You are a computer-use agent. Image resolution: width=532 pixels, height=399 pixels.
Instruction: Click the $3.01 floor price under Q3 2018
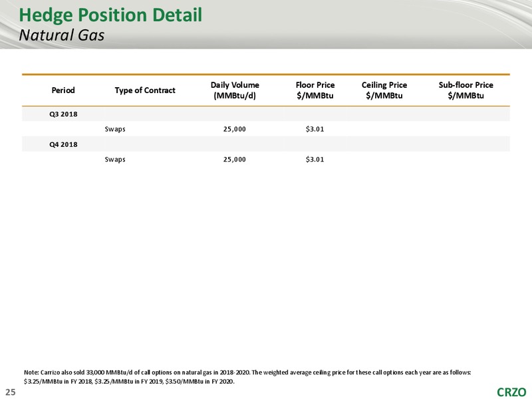point(315,129)
